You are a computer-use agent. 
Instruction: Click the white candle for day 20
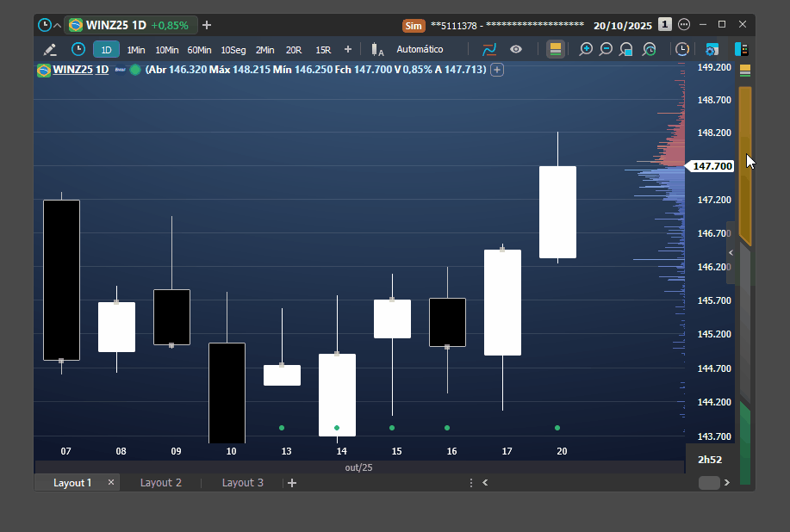(557, 212)
